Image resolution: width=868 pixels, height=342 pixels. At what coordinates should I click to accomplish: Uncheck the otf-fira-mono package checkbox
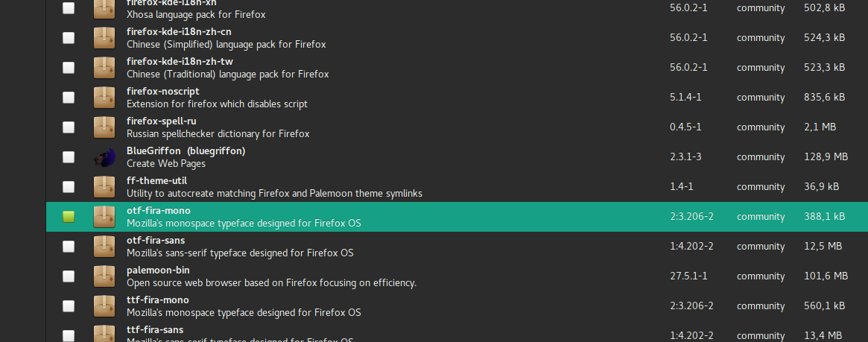(69, 217)
